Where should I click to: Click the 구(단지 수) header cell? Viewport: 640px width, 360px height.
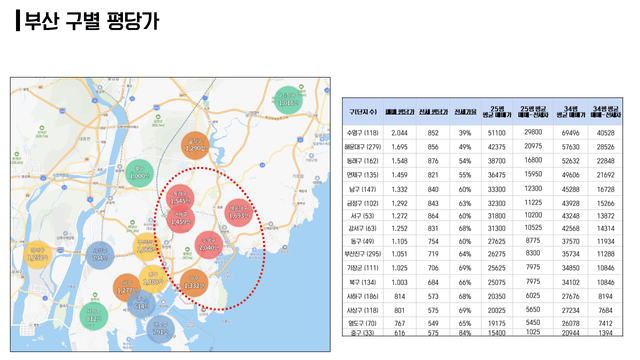(x=363, y=111)
